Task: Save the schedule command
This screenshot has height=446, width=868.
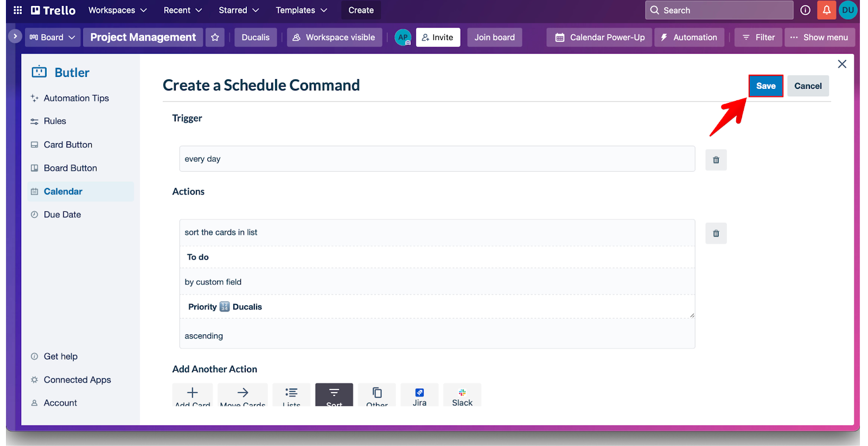Action: pyautogui.click(x=765, y=86)
